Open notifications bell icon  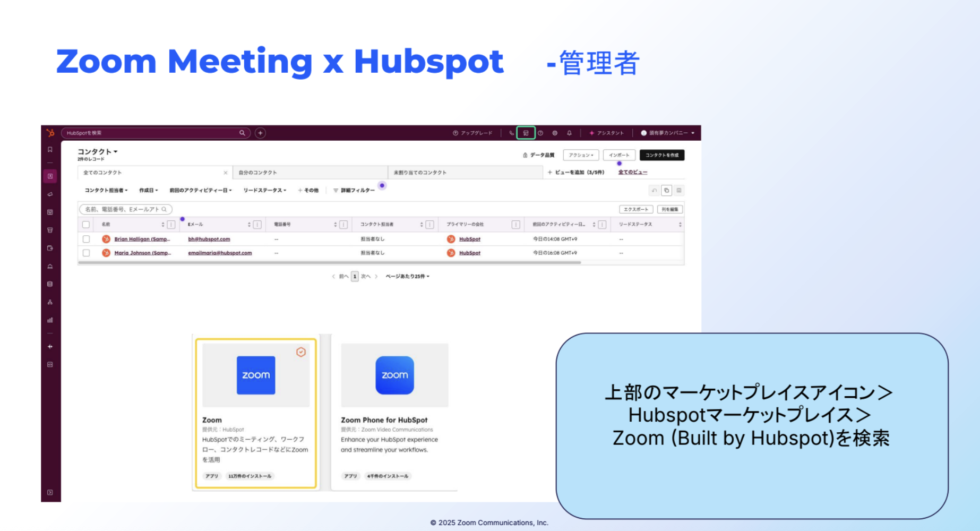point(569,133)
